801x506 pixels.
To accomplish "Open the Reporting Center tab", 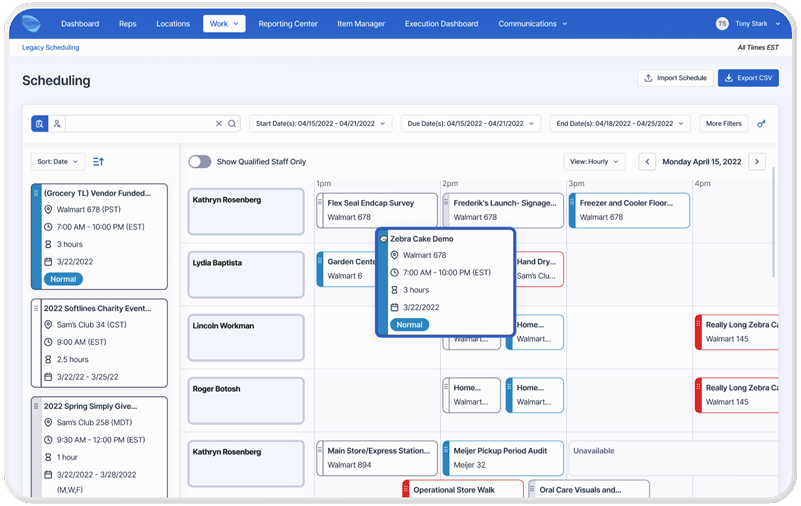I will [x=288, y=24].
